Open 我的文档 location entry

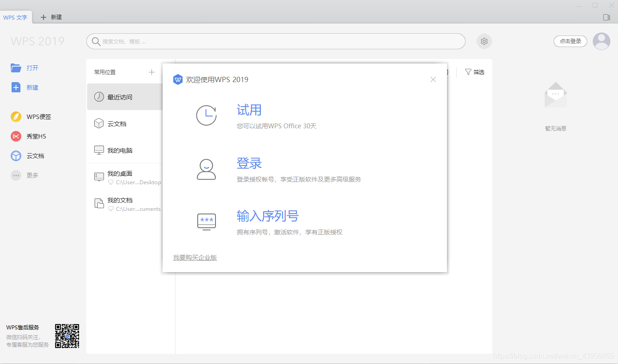pos(124,204)
